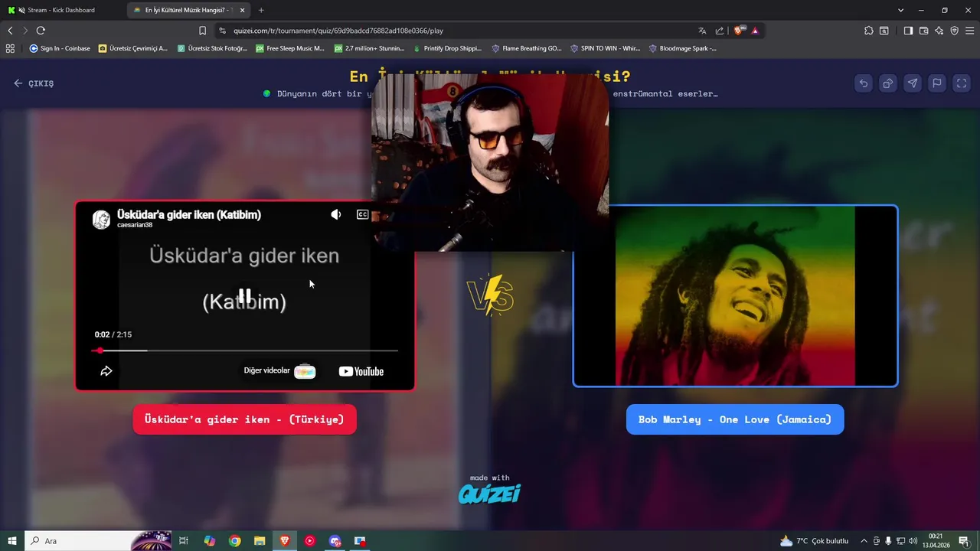
Task: Open File Explorer from the taskbar
Action: [260, 541]
